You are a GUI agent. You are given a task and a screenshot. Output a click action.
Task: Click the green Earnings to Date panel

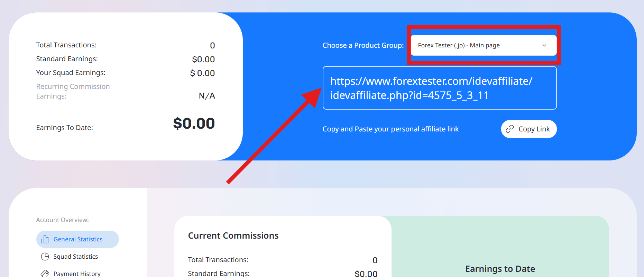click(500, 246)
